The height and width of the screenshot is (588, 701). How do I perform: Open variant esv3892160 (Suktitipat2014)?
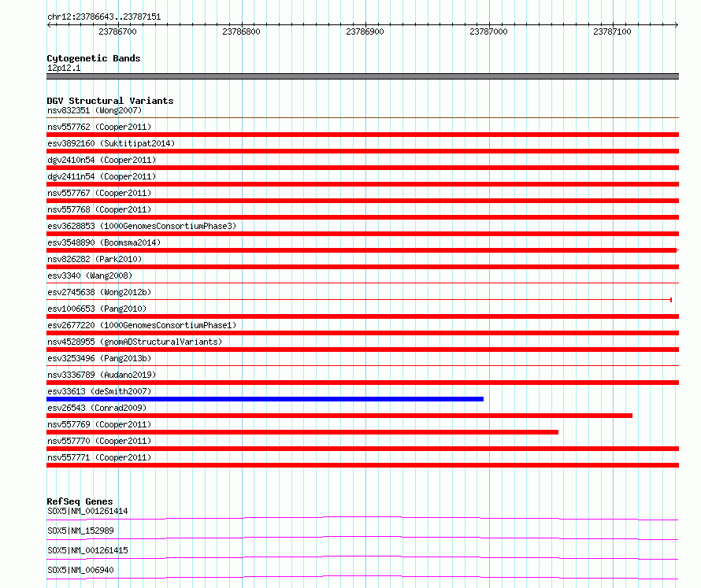[111, 143]
